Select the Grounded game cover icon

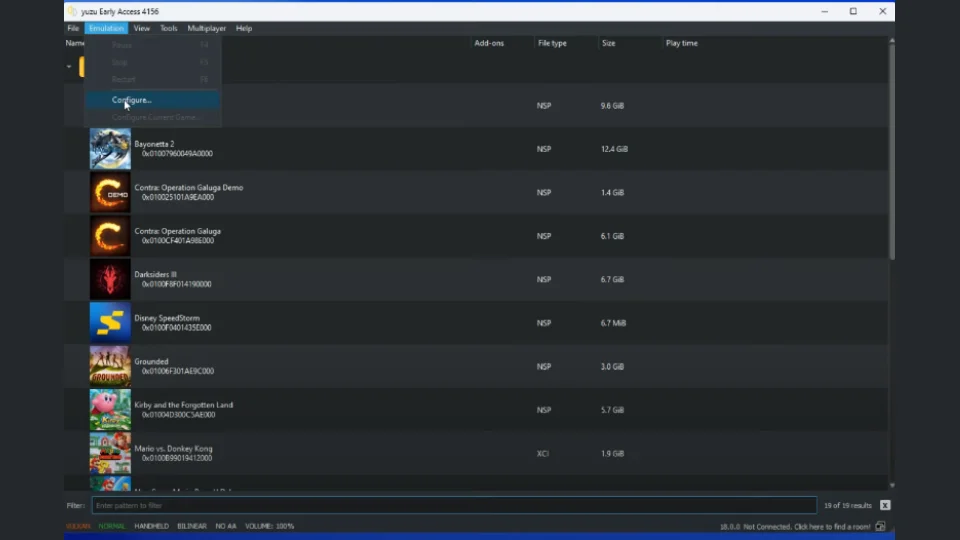pyautogui.click(x=110, y=366)
